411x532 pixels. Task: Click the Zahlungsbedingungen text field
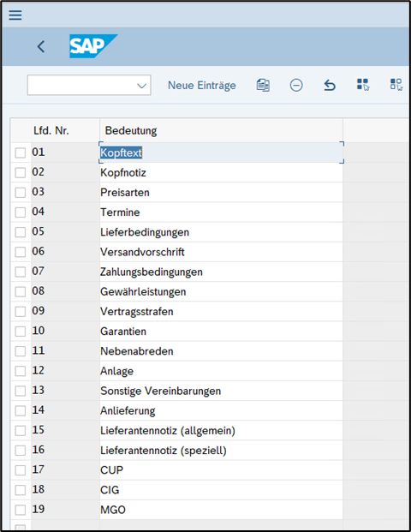click(221, 272)
